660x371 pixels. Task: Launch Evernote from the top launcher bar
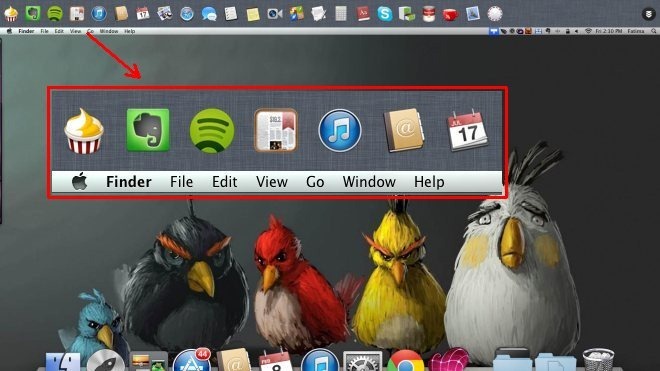33,13
